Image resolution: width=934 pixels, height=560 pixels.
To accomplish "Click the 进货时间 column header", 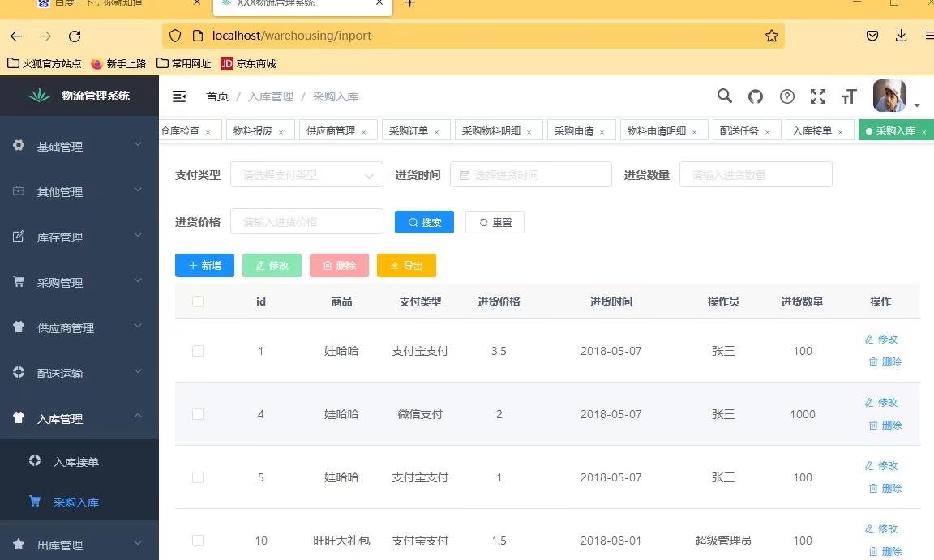I will 611,301.
